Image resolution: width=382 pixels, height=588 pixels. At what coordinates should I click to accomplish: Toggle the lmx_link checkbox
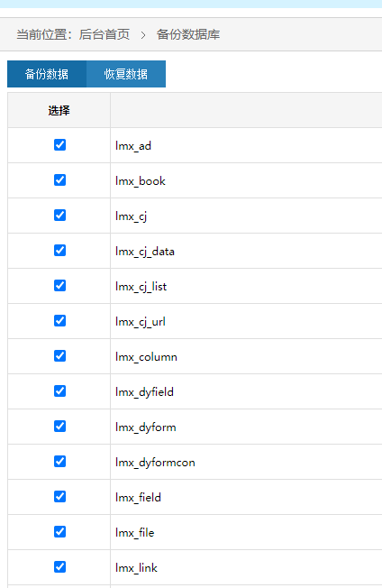pyautogui.click(x=60, y=566)
